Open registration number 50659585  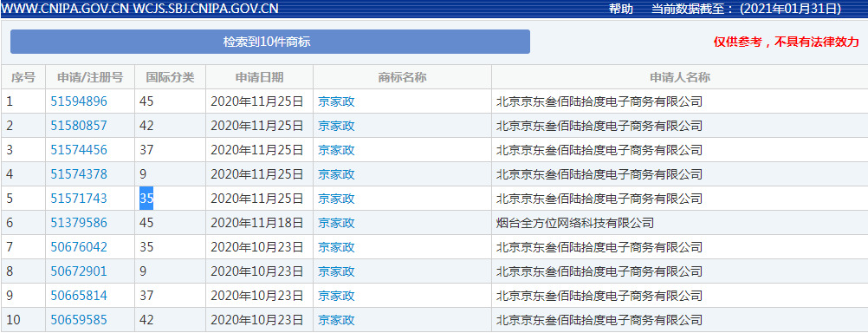coord(79,320)
